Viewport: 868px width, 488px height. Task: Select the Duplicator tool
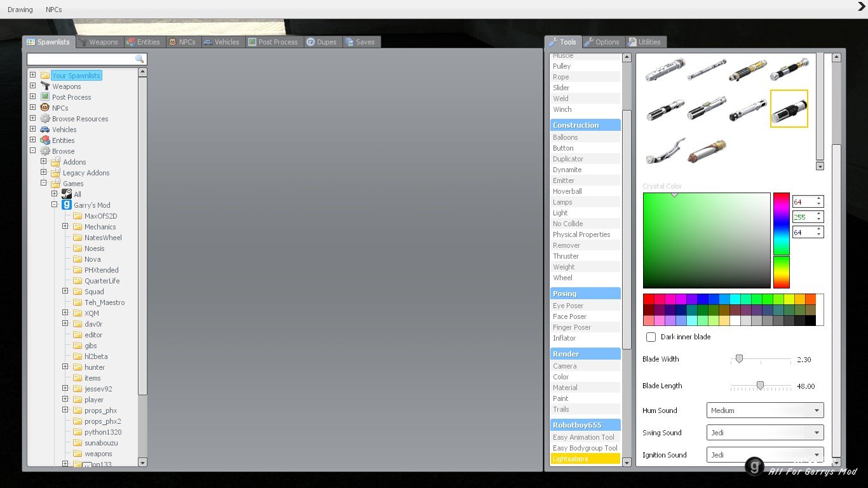click(585, 159)
